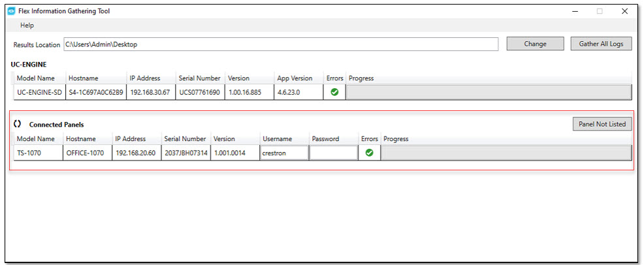Image resolution: width=644 pixels, height=265 pixels.
Task: Select the TS-1070 model name cell
Action: click(38, 153)
